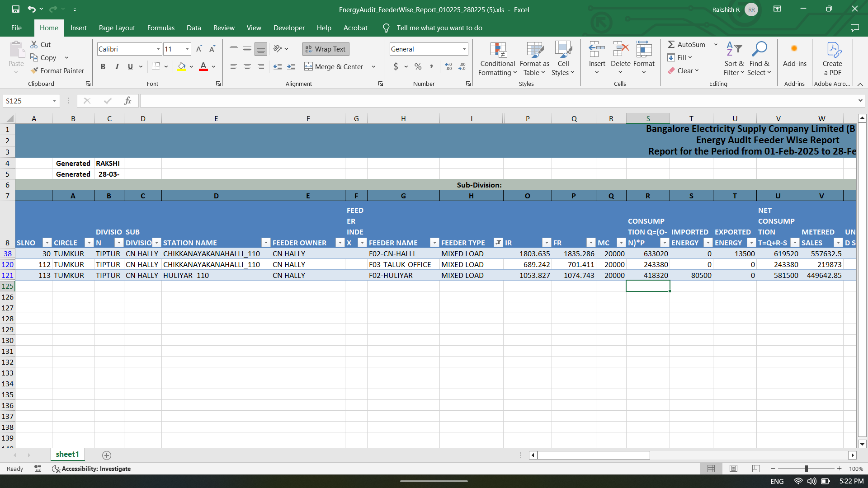Apply Comma Style number format

[x=432, y=66]
